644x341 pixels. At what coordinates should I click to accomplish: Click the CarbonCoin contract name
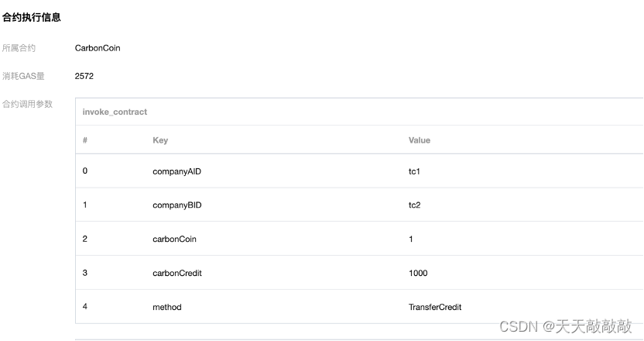pos(98,48)
